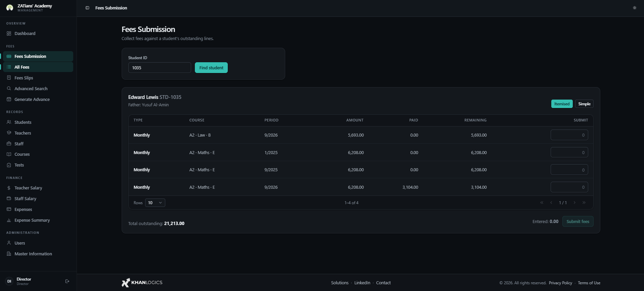Open the Terms of Use link
Screen dimensions: 644x291
coord(589,283)
